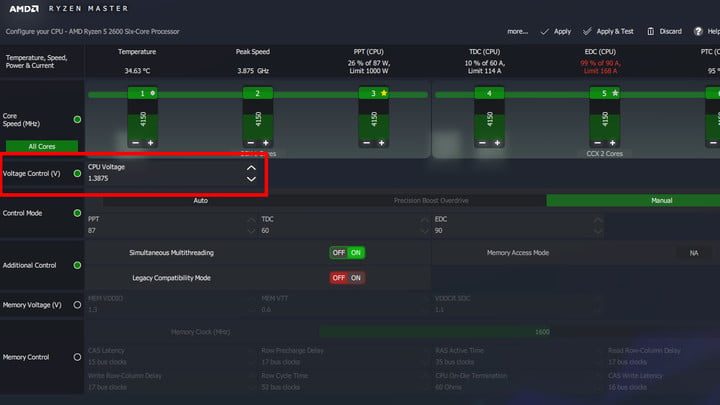This screenshot has height=405, width=720.
Task: Click the core 4 number header
Action: [x=489, y=93]
